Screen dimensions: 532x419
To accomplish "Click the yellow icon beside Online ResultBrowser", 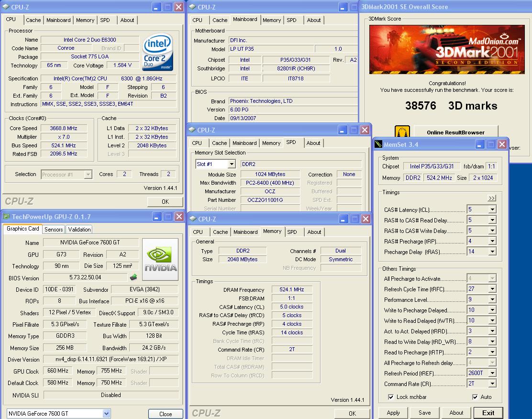I will pyautogui.click(x=402, y=132).
